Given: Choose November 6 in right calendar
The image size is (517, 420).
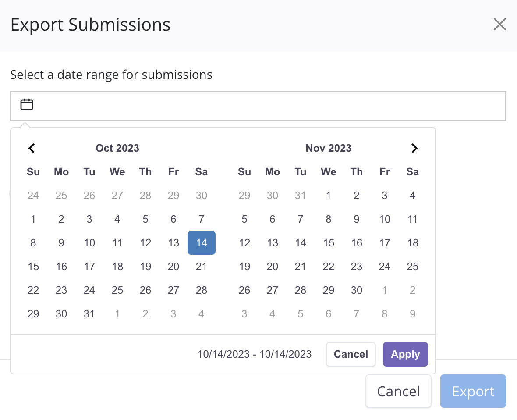Looking at the screenshot, I should point(273,219).
